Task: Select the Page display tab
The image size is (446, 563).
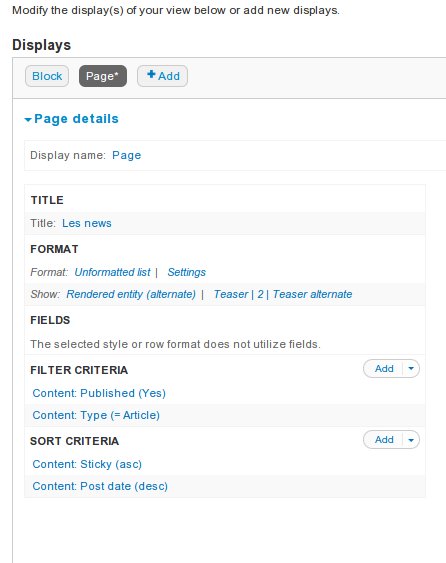Action: [103, 76]
